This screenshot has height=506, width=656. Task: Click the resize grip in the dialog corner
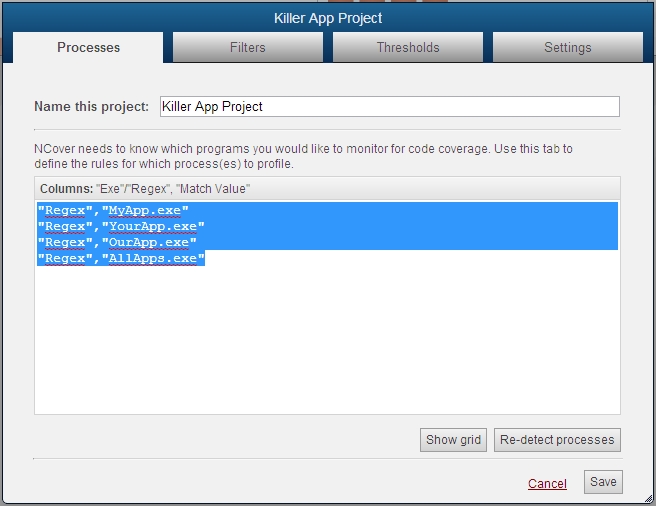pyautogui.click(x=648, y=498)
